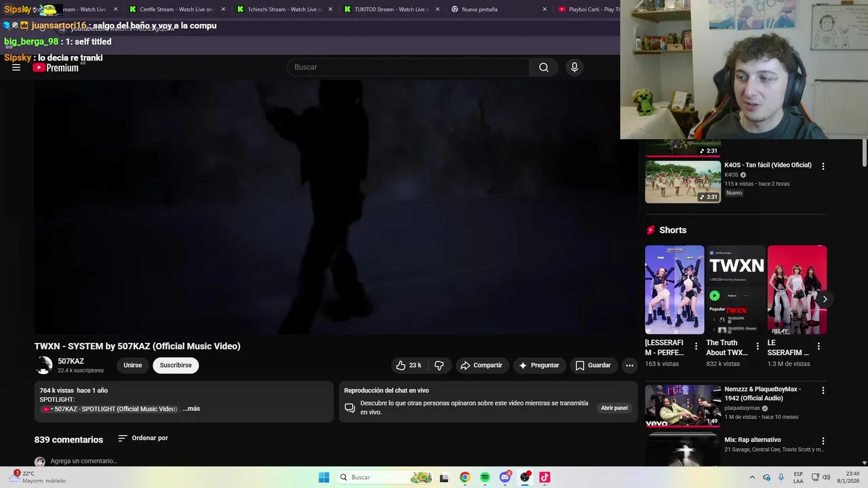Click the K4OS channel name
The height and width of the screenshot is (488, 868).
click(731, 175)
